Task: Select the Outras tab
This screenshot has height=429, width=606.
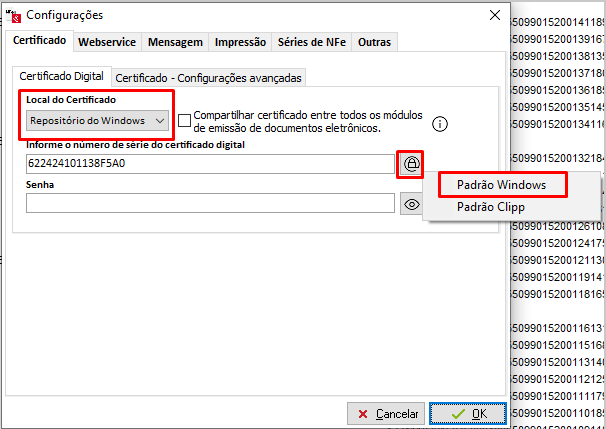Action: [374, 42]
